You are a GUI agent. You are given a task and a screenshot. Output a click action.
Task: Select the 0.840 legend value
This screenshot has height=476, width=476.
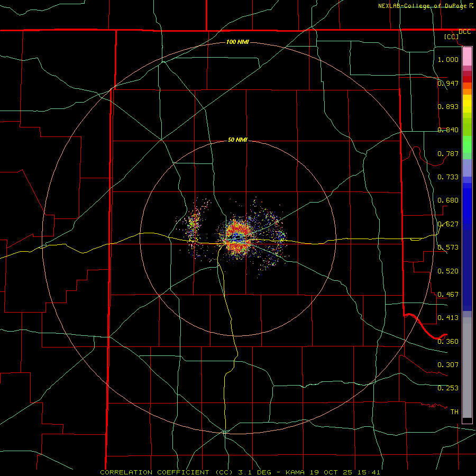[448, 130]
